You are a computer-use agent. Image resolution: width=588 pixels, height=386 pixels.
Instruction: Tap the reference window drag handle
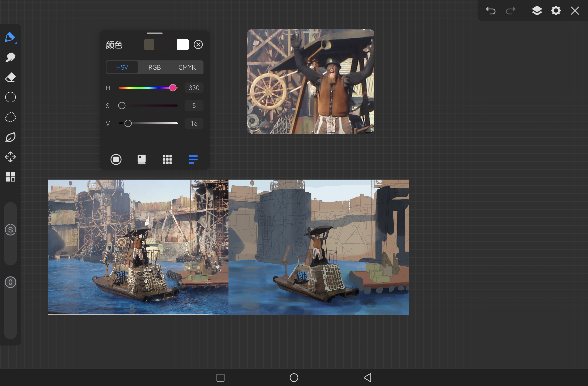pos(311,32)
